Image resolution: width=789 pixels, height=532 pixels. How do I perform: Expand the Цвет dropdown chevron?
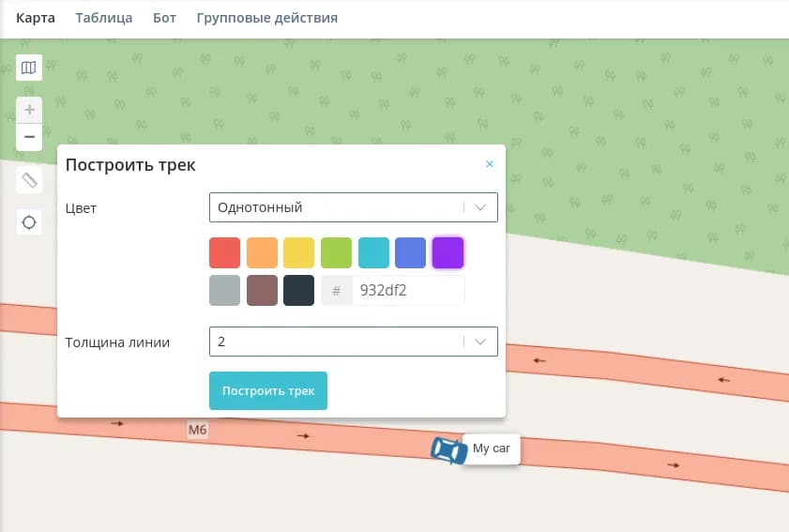pyautogui.click(x=480, y=207)
